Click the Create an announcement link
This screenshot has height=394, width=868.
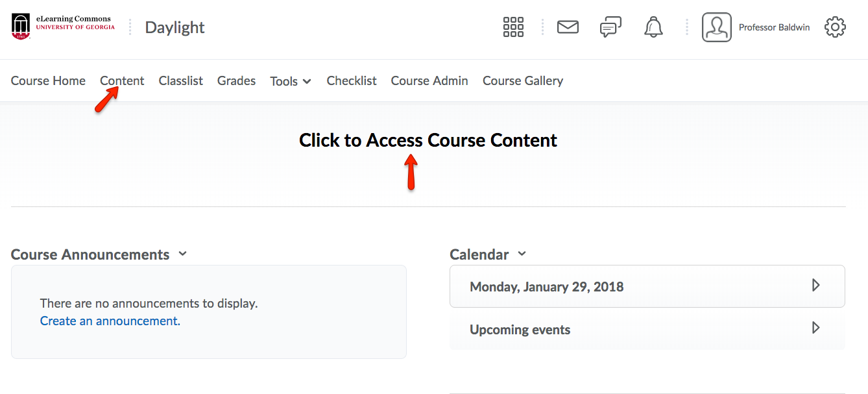[110, 321]
